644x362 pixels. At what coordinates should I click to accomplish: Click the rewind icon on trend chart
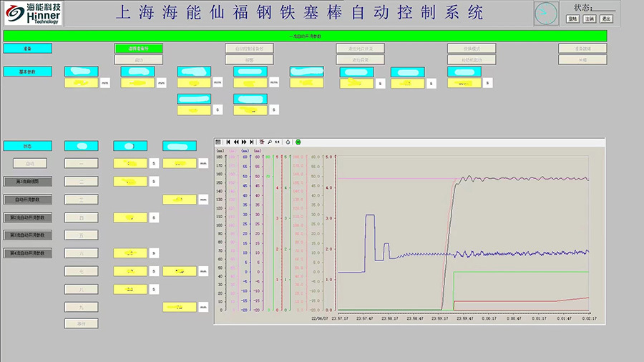pos(236,142)
